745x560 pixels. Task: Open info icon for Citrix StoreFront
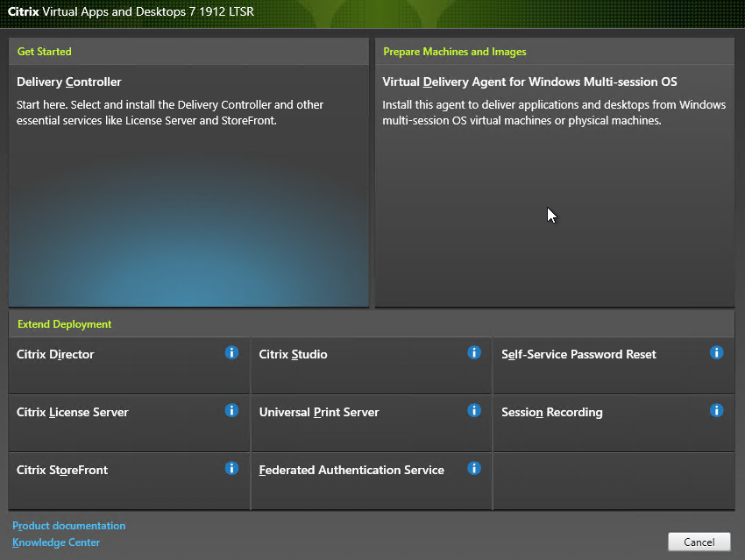point(231,469)
